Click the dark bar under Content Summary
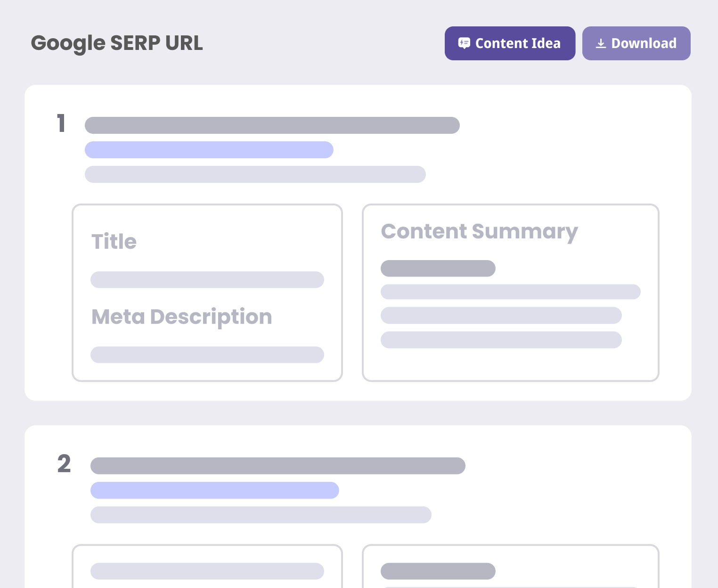The width and height of the screenshot is (718, 588). pos(438,268)
